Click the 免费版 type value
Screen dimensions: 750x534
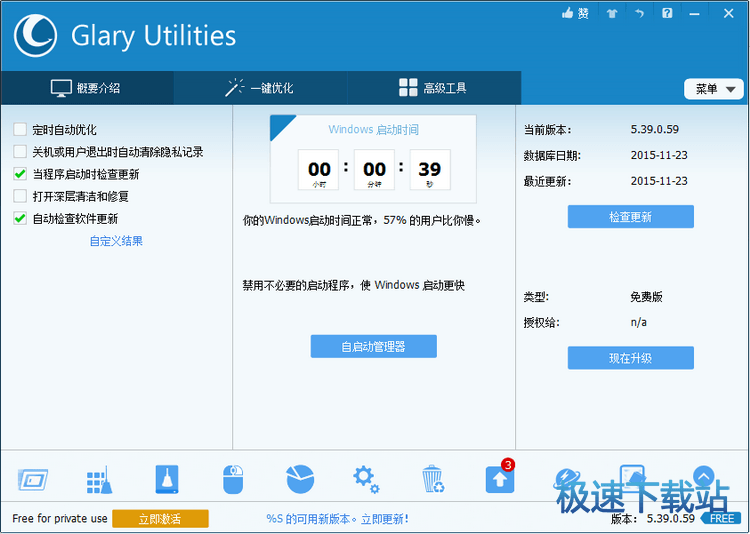tap(646, 297)
